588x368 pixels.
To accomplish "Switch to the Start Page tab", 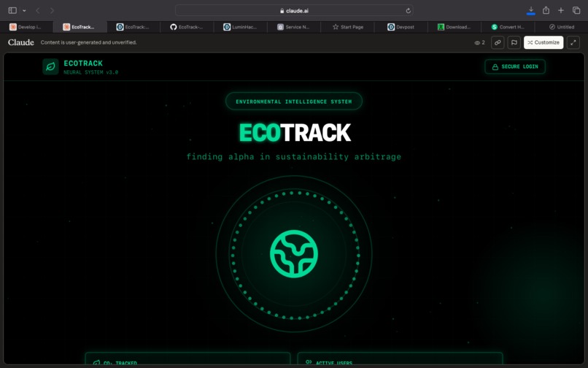I will click(x=348, y=27).
